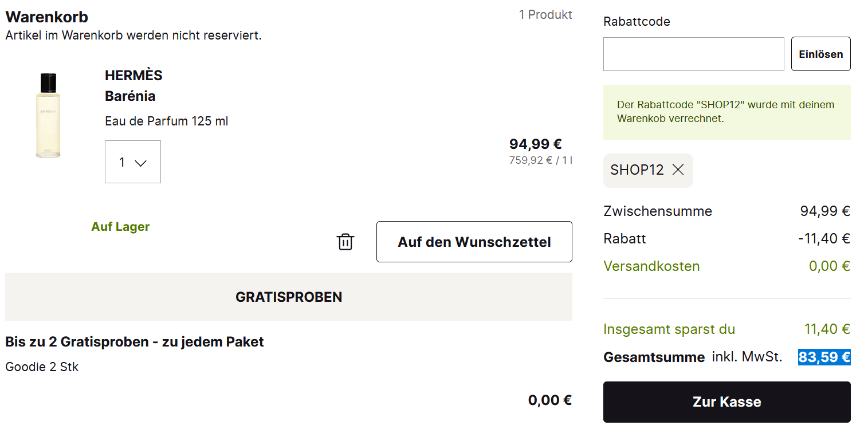Image resolution: width=868 pixels, height=437 pixels.
Task: Add item via Auf den Wunschzettel
Action: 474,242
